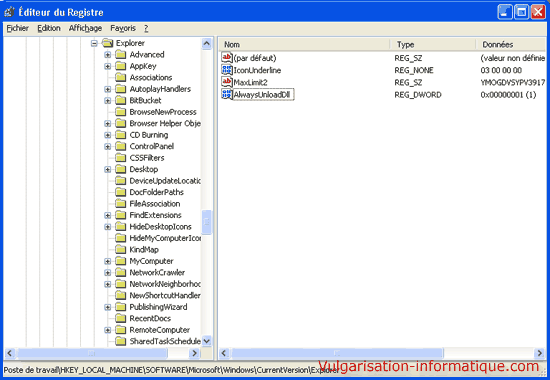Click the Advanced folder icon

(x=121, y=55)
